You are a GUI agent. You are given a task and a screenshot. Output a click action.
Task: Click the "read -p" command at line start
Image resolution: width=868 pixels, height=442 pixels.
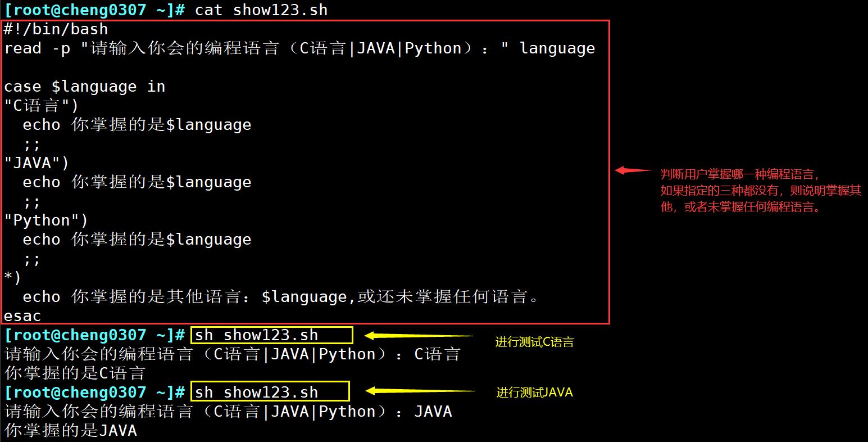[x=38, y=48]
